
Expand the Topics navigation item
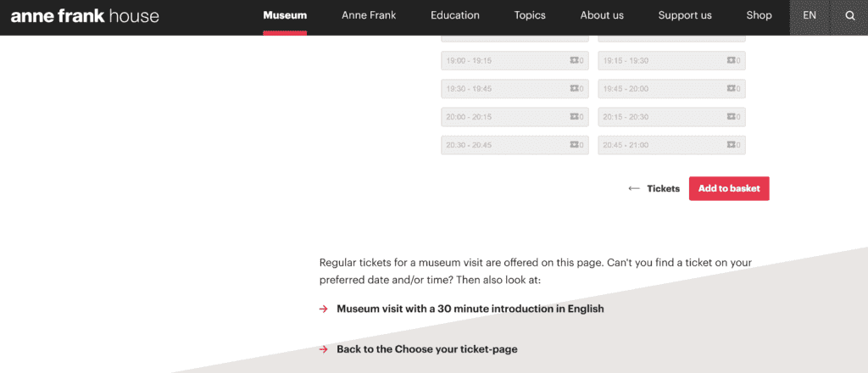530,15
